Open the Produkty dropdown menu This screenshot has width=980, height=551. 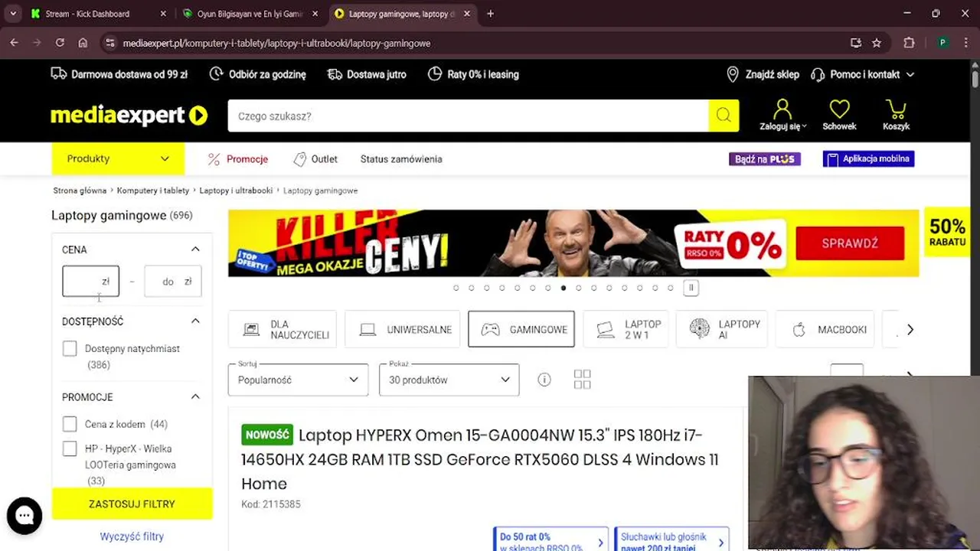[x=118, y=158]
